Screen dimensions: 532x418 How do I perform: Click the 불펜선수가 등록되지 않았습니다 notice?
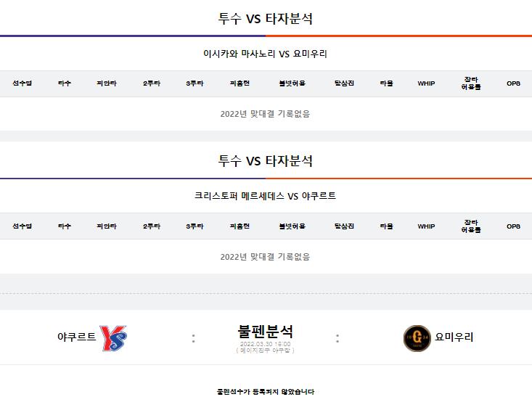(x=266, y=392)
